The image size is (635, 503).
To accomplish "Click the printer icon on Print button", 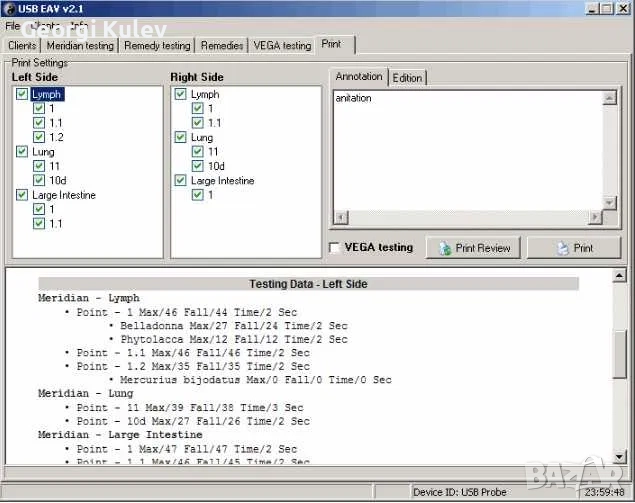I will 562,248.
